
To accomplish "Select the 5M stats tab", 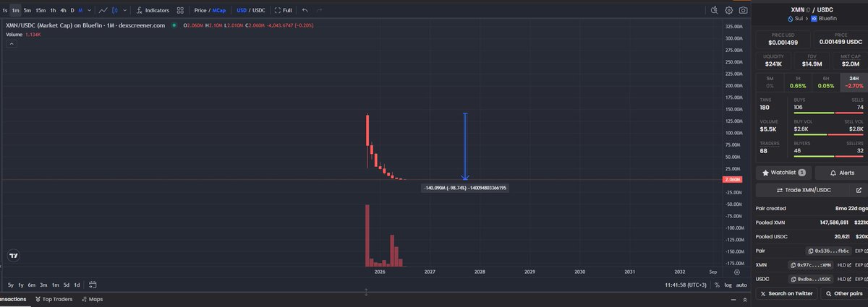I will 770,82.
